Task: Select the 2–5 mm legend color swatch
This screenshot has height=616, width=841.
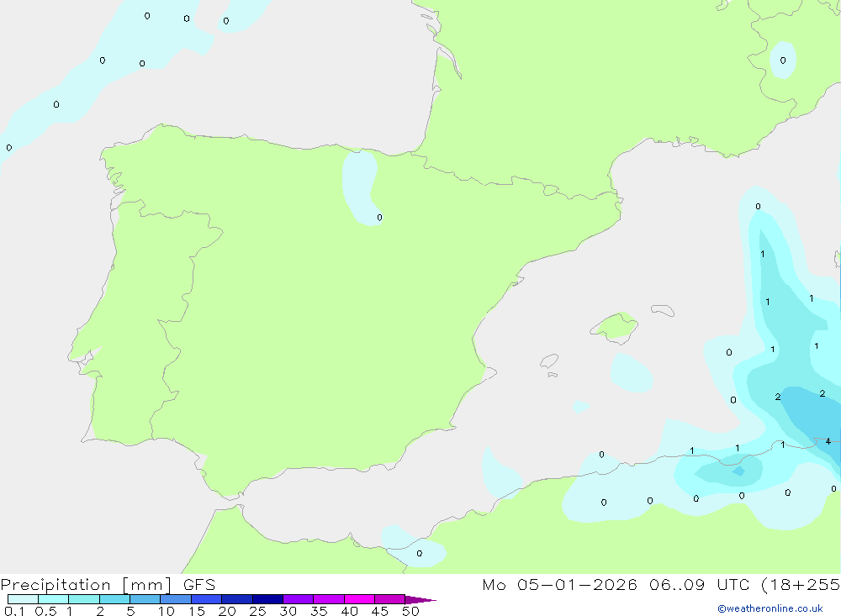Action: pos(114,599)
